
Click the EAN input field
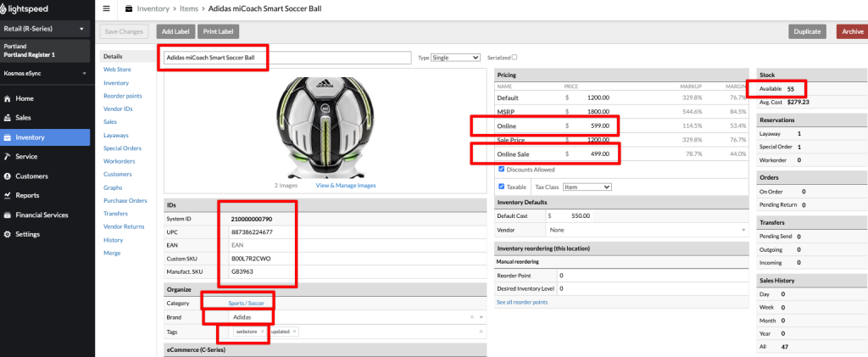(357, 244)
